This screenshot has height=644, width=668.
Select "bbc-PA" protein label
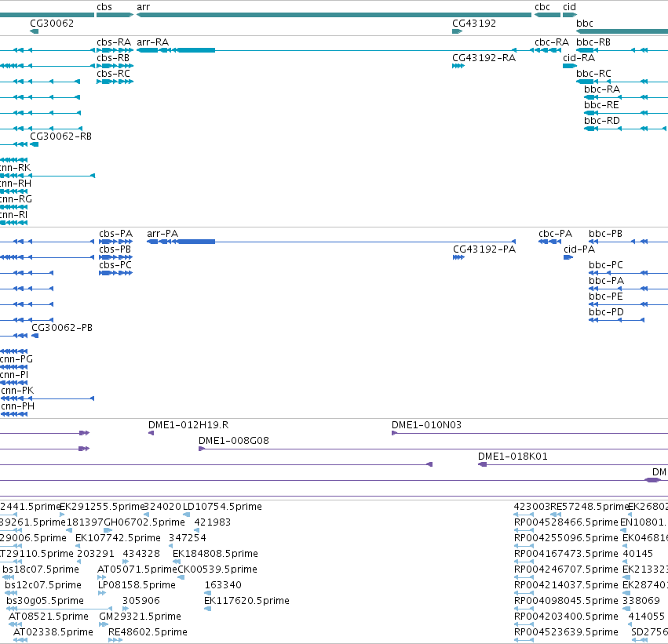[x=607, y=282]
